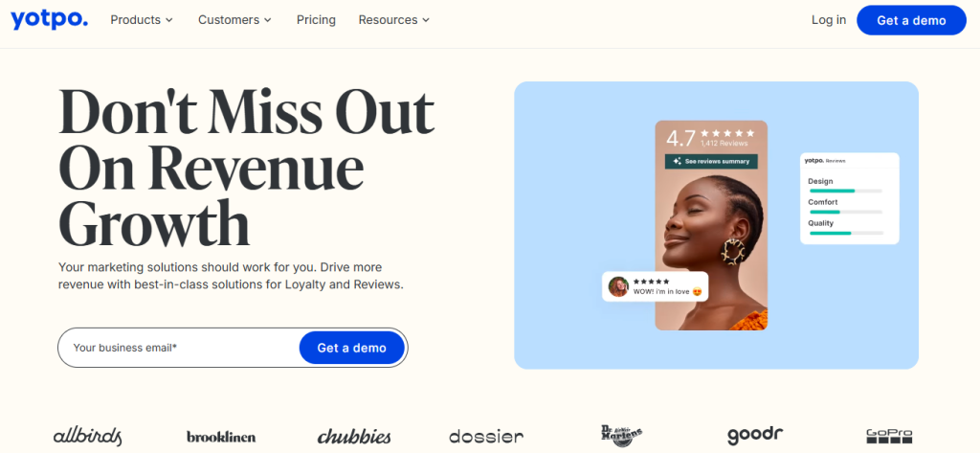980x453 pixels.
Task: Click the Dr. Martens brand logo
Action: pyautogui.click(x=620, y=436)
